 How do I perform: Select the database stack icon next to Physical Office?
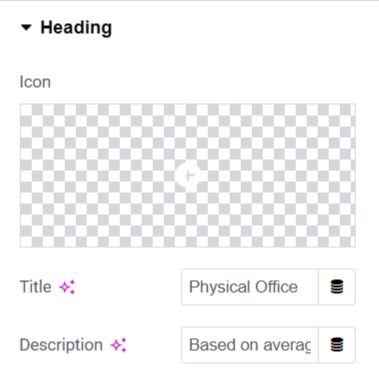coord(337,287)
